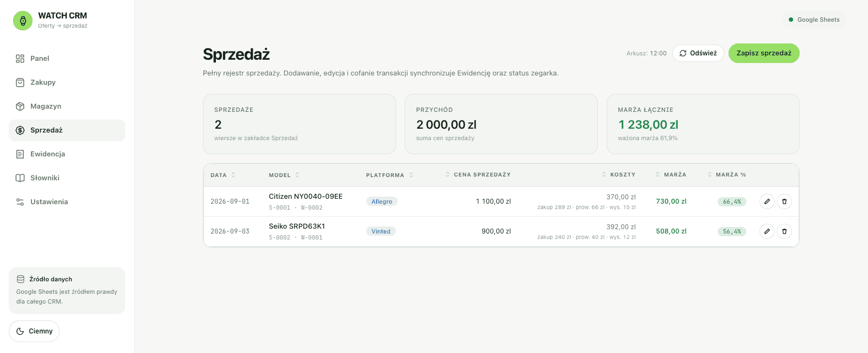Click the Zapisz sprzedaż button
This screenshot has width=868, height=353.
(764, 53)
